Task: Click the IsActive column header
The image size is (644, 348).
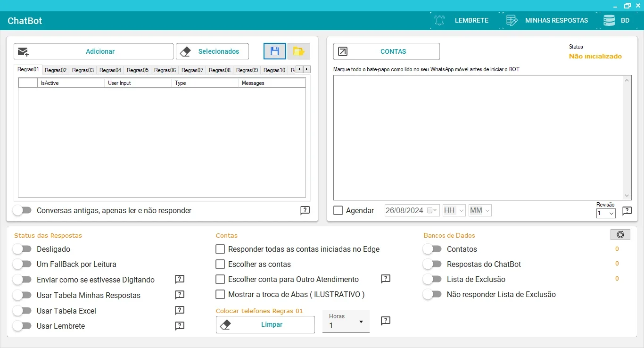Action: (71, 83)
